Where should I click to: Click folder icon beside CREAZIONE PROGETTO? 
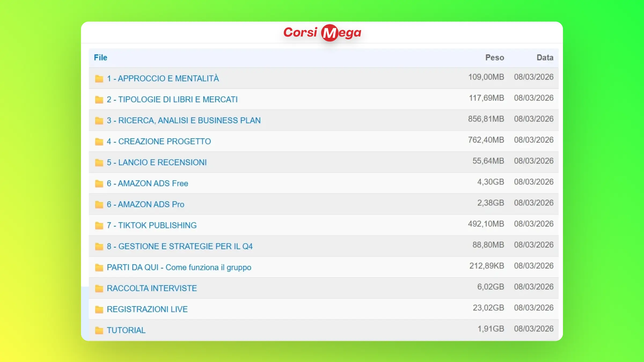coord(99,142)
